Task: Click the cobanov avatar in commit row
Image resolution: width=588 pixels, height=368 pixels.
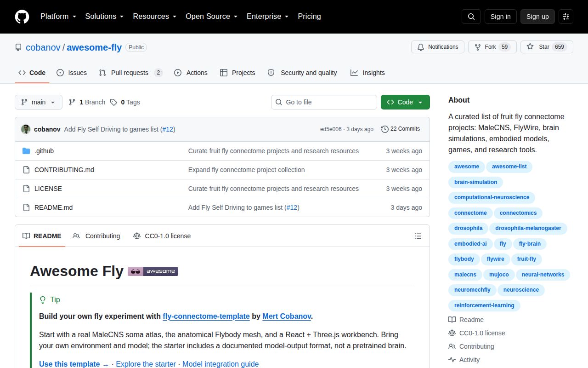Action: (x=26, y=129)
